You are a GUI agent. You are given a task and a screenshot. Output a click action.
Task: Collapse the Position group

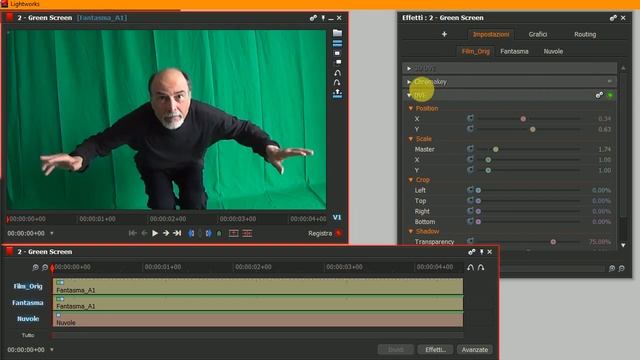click(411, 109)
